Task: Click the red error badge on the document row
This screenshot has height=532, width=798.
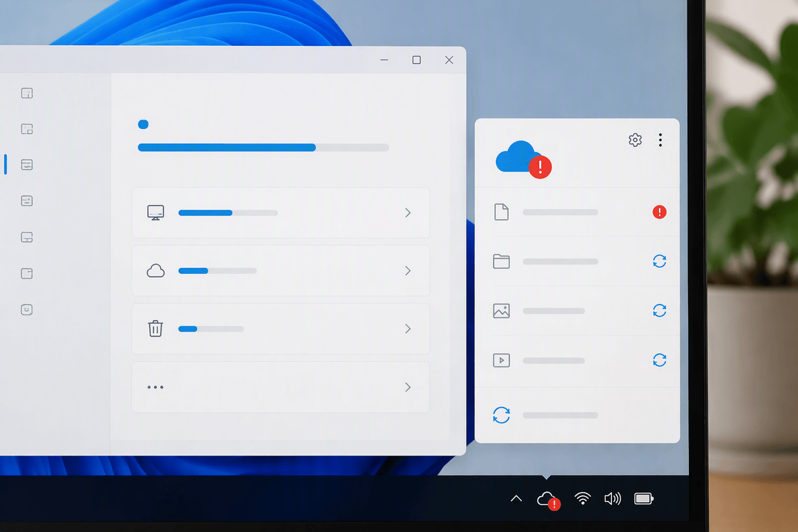Action: (659, 212)
